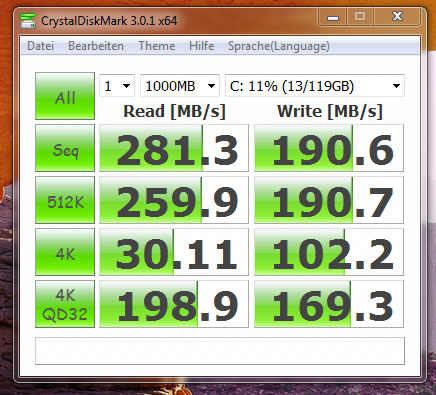Expand the test count dropdown showing 1
The height and width of the screenshot is (395, 436).
[117, 86]
